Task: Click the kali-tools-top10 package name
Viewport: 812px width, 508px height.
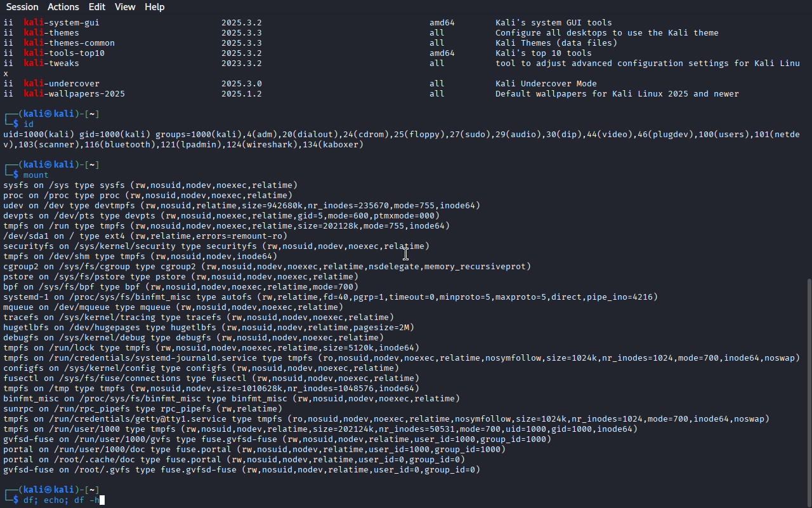Action: pos(64,53)
